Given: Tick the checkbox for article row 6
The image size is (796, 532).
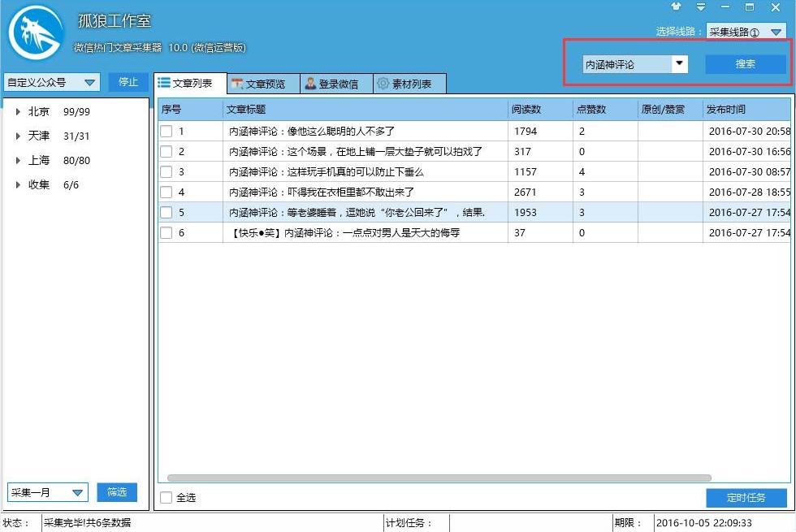Looking at the screenshot, I should pyautogui.click(x=166, y=232).
